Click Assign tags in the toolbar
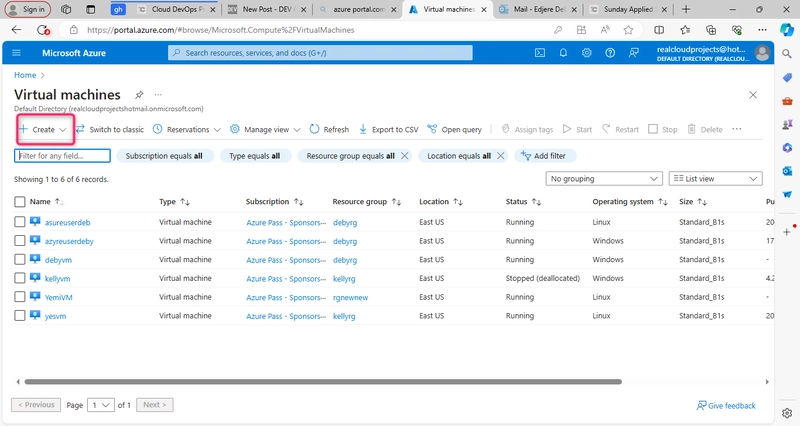Screen dimensions: 800x426 [x=528, y=130]
